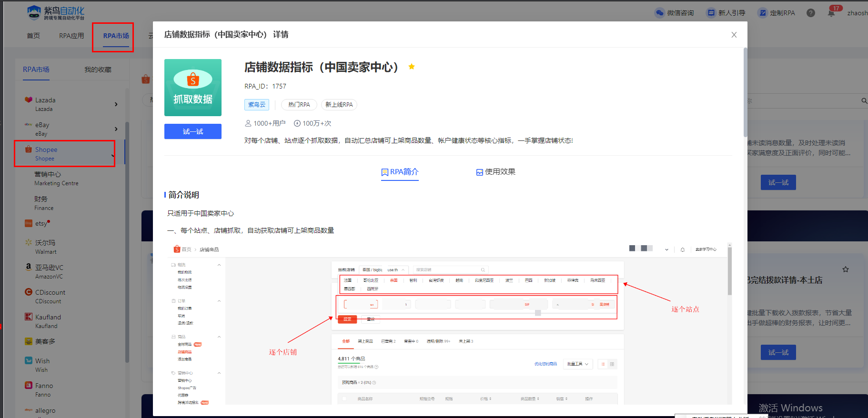Click 试一试 on the 未读消息 card behind dialog
The image size is (868, 418).
[x=778, y=182]
